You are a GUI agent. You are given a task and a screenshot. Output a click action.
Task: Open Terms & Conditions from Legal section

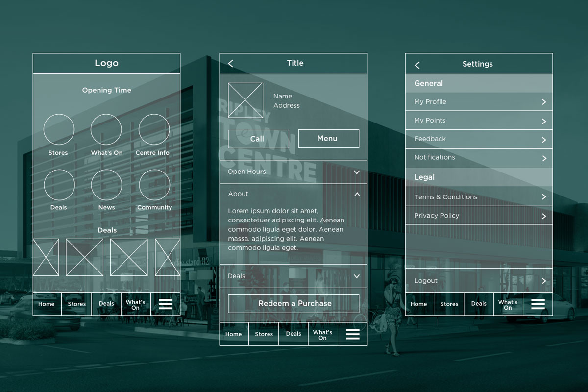tap(479, 196)
